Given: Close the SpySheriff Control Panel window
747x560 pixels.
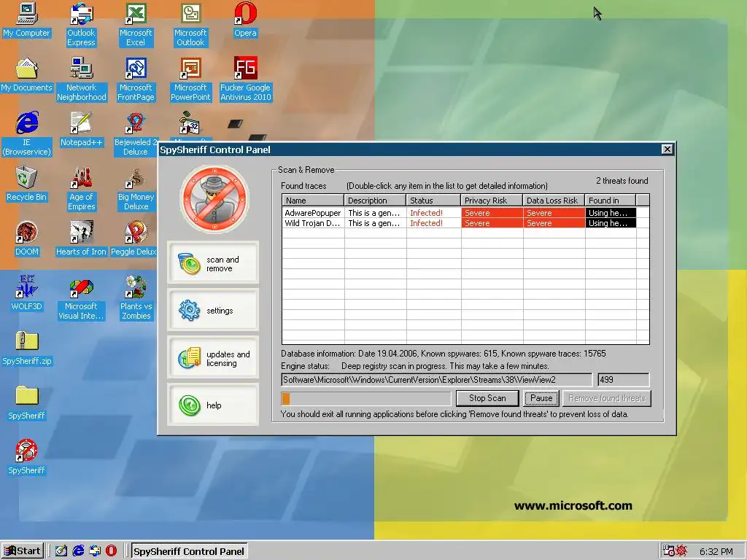Looking at the screenshot, I should point(667,149).
